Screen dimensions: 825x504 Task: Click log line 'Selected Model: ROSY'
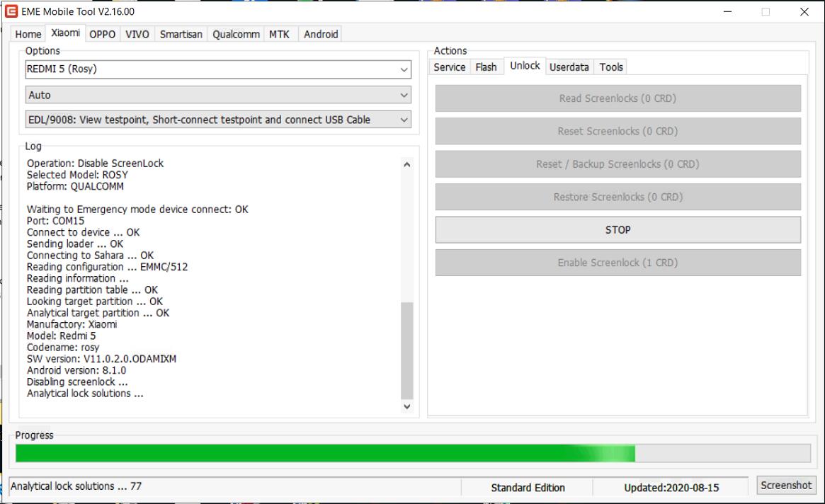[77, 175]
